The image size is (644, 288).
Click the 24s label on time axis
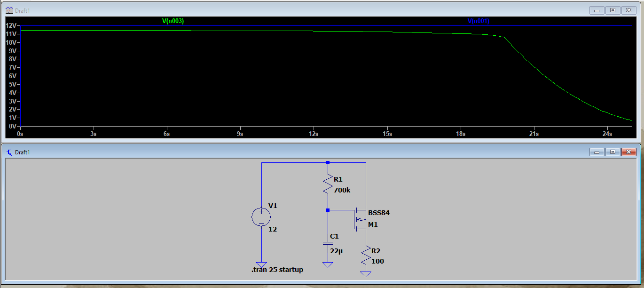point(607,134)
